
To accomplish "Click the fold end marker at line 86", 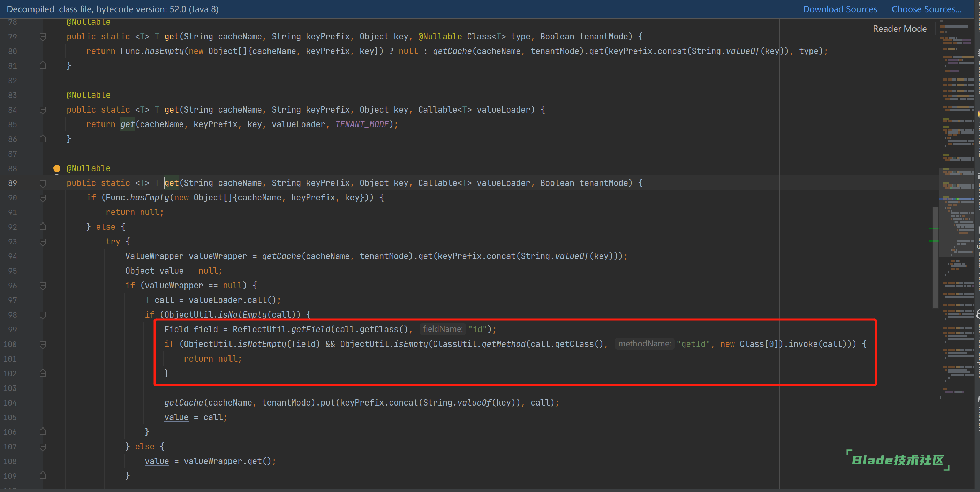I will [43, 139].
